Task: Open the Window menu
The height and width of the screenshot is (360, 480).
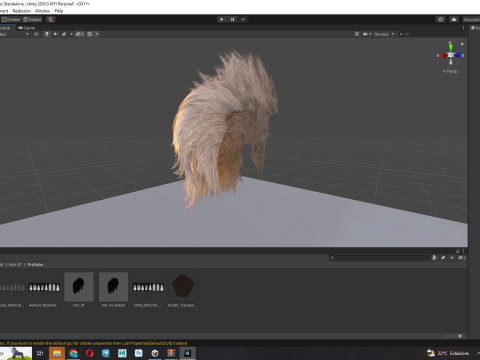Action: [42, 11]
